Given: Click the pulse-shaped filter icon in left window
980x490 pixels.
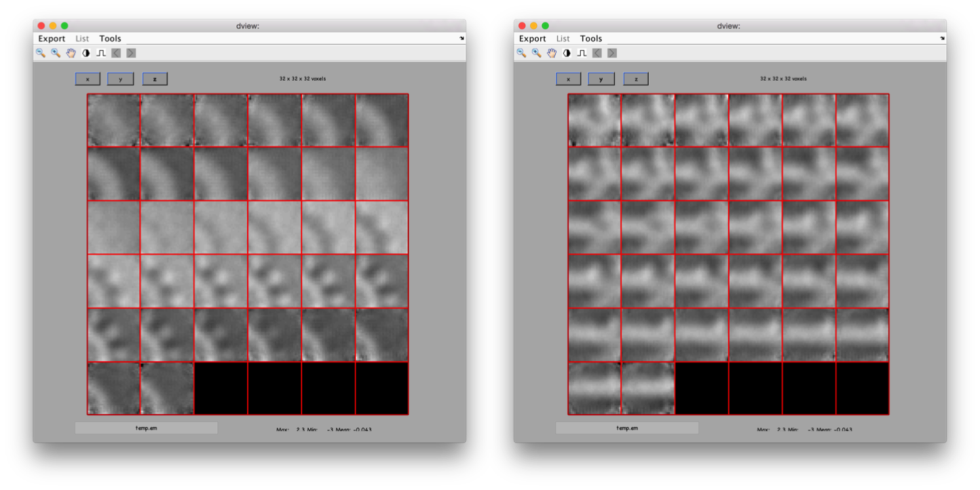Looking at the screenshot, I should click(x=101, y=53).
